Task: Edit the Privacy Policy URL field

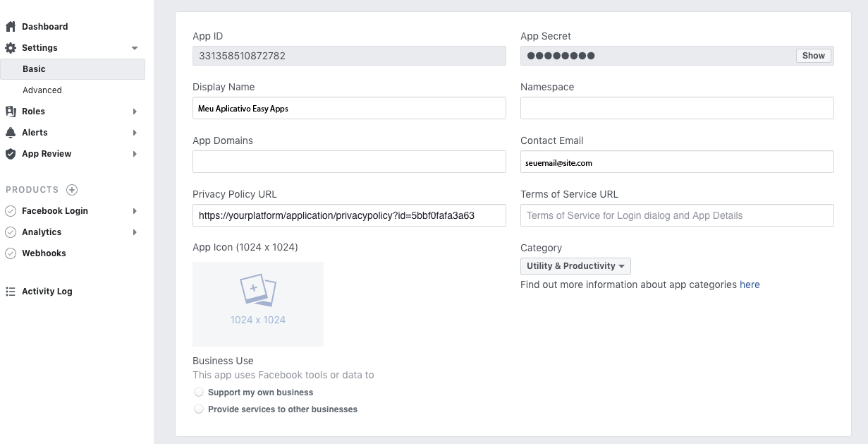Action: tap(349, 215)
